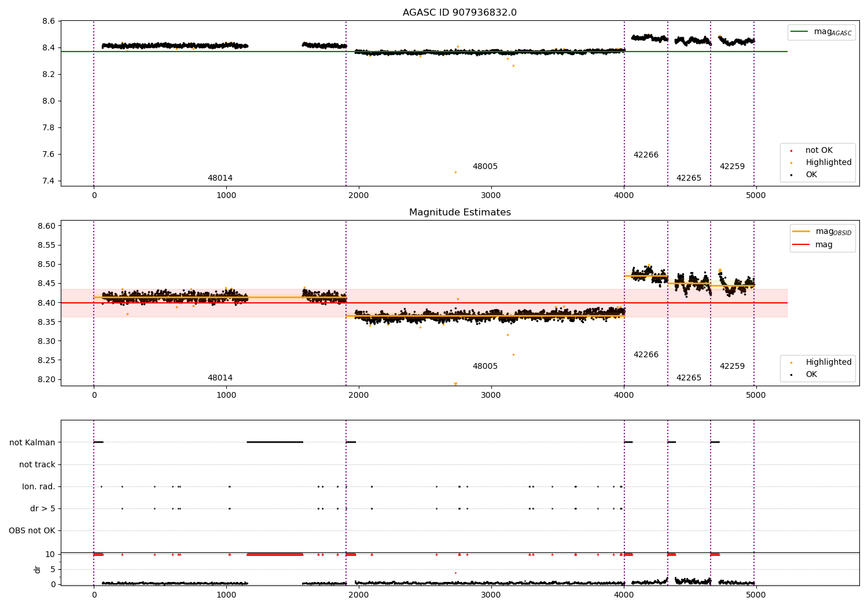Screen dimensions: 868x608
Task: Click OBSID label 48005 in Magnitude Estimates plot
Action: pos(485,367)
